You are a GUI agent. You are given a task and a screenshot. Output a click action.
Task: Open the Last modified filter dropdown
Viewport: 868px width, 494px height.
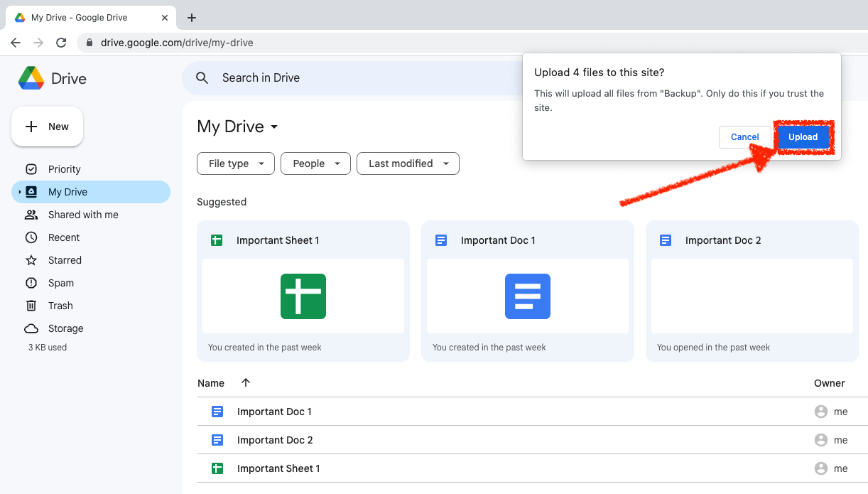click(x=408, y=163)
